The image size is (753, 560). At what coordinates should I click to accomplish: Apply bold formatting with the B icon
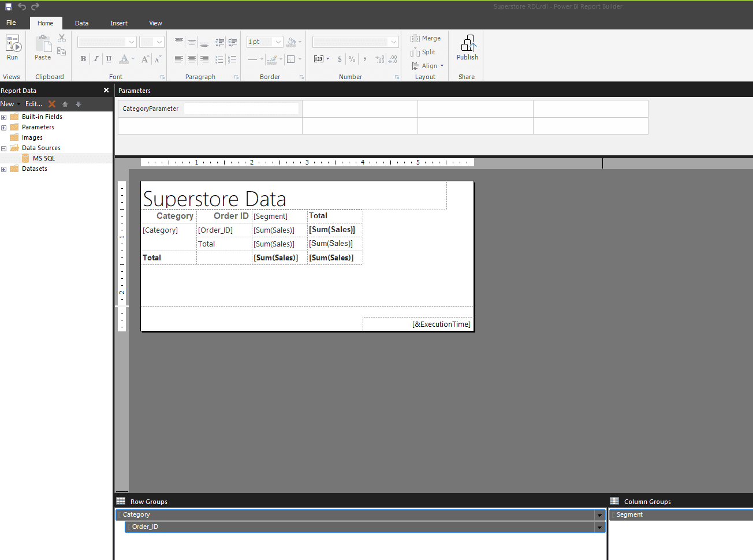83,58
